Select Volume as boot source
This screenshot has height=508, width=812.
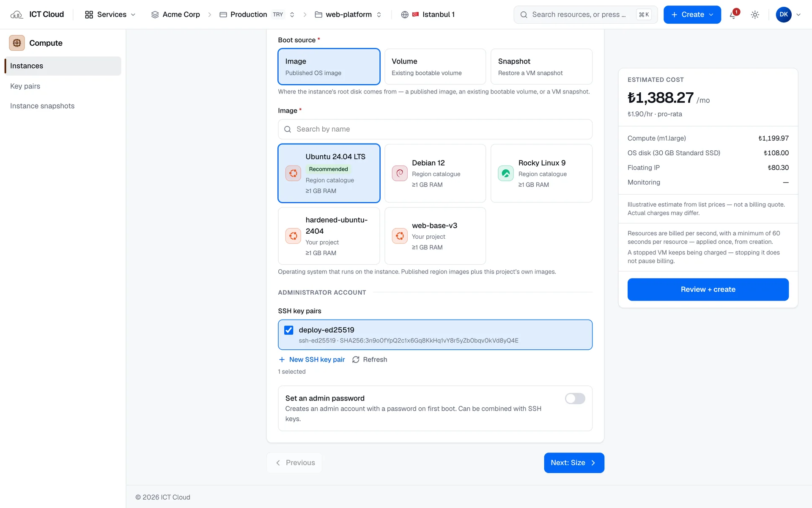435,66
